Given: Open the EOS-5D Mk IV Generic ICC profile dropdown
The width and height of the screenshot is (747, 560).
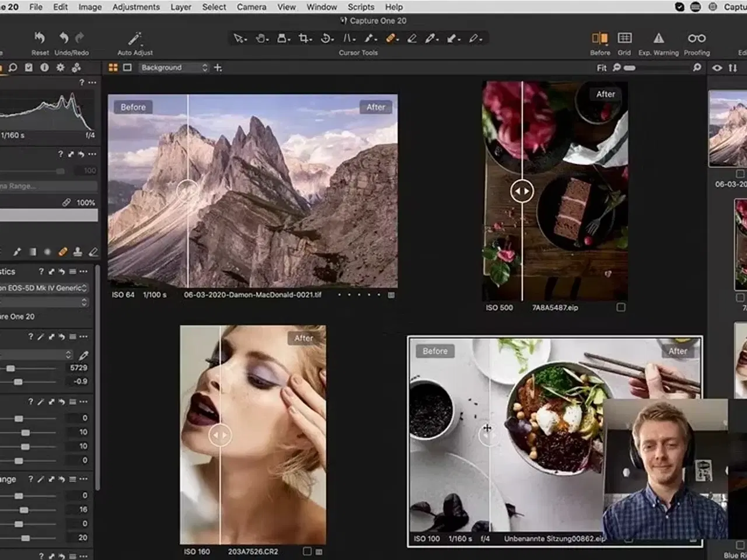Looking at the screenshot, I should tap(44, 288).
